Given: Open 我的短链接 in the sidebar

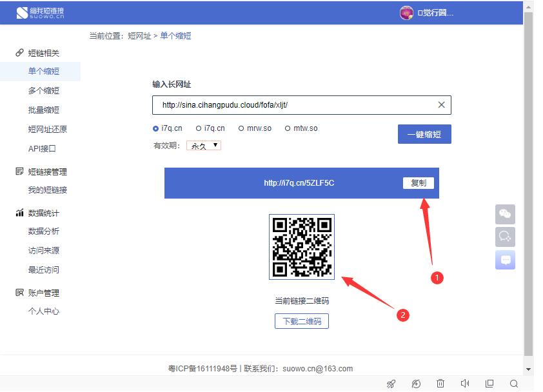Looking at the screenshot, I should click(48, 190).
